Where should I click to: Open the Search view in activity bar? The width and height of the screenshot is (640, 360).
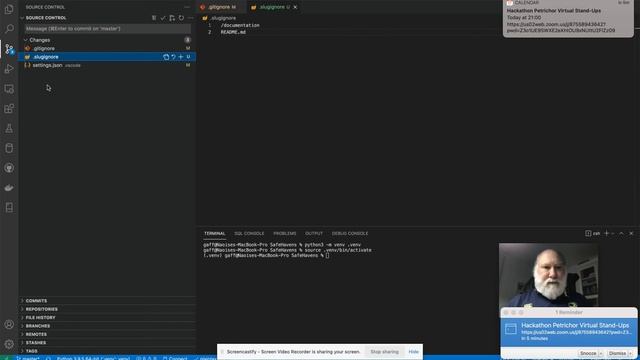9,29
